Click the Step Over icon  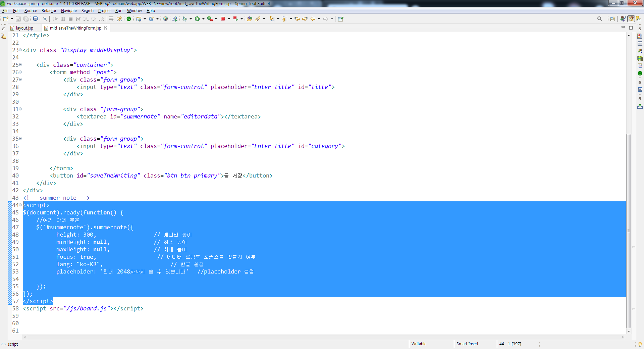94,19
